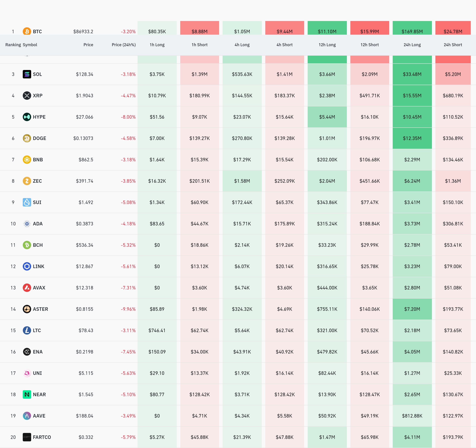Image resolution: width=476 pixels, height=448 pixels.
Task: Click the Bitcoin BTC coin icon
Action: 27,31
